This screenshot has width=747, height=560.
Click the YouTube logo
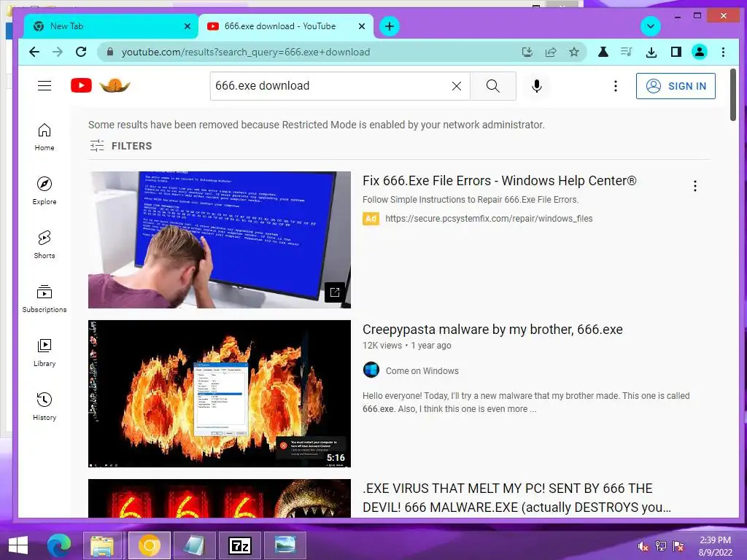point(81,86)
